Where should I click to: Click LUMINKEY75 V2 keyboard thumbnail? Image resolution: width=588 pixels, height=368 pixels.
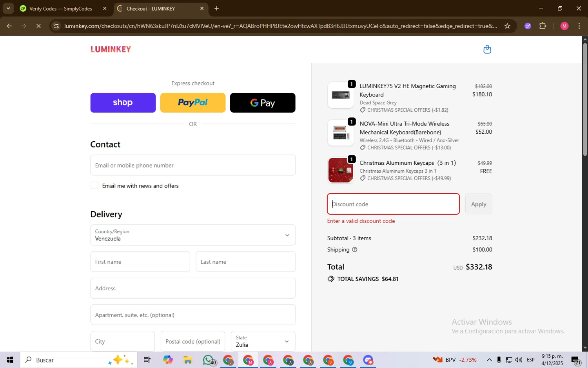point(341,95)
